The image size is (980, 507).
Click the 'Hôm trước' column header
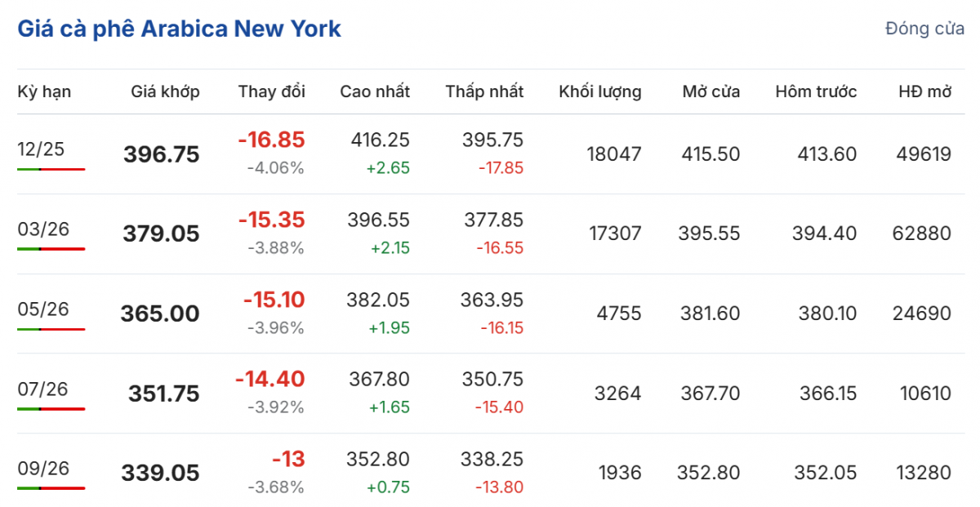click(816, 91)
